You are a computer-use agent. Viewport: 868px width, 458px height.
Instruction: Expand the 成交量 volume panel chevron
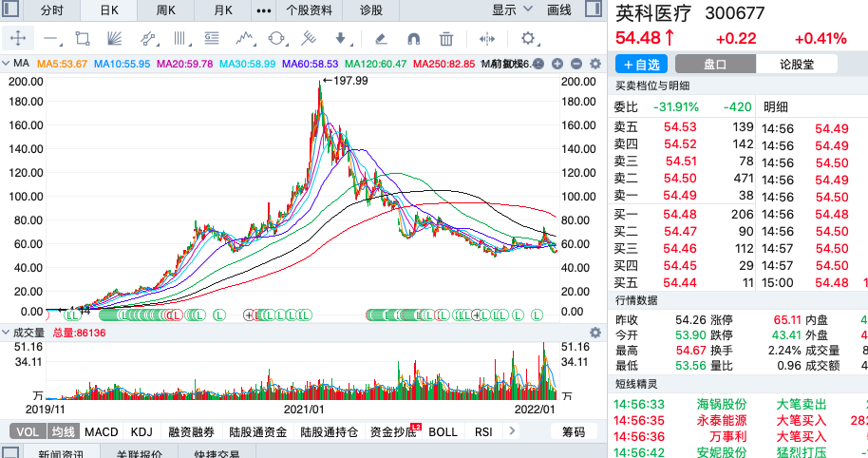tap(6, 333)
